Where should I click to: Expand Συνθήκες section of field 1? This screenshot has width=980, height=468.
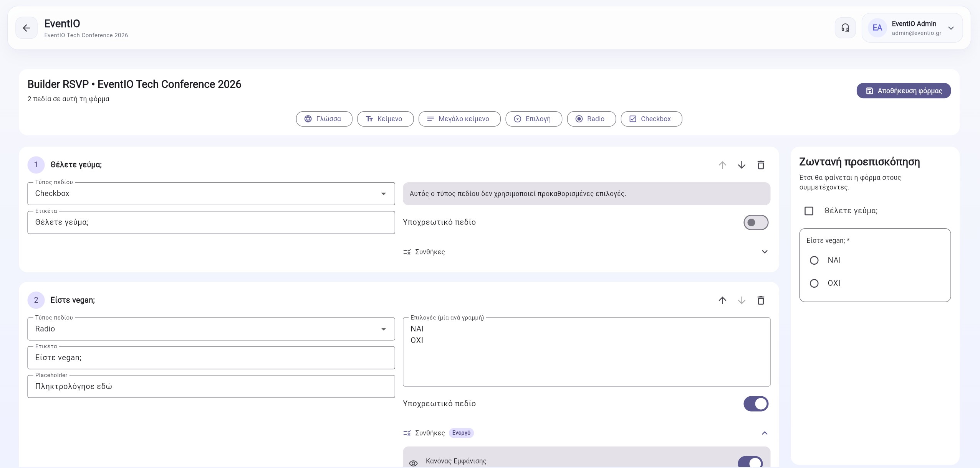586,252
